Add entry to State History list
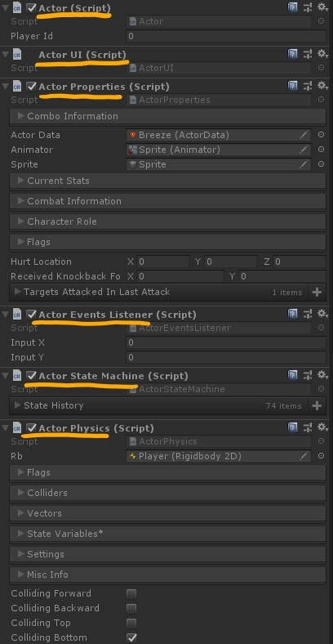This screenshot has height=644, width=333. coord(317,405)
